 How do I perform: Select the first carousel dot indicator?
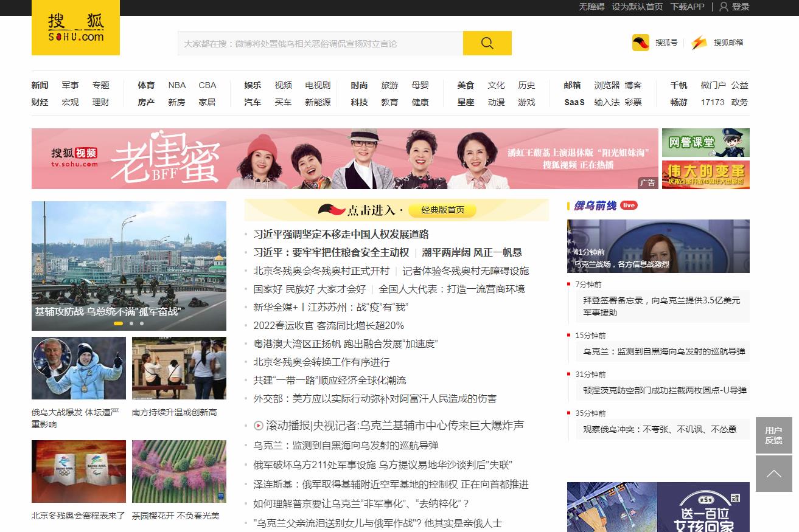coord(118,323)
